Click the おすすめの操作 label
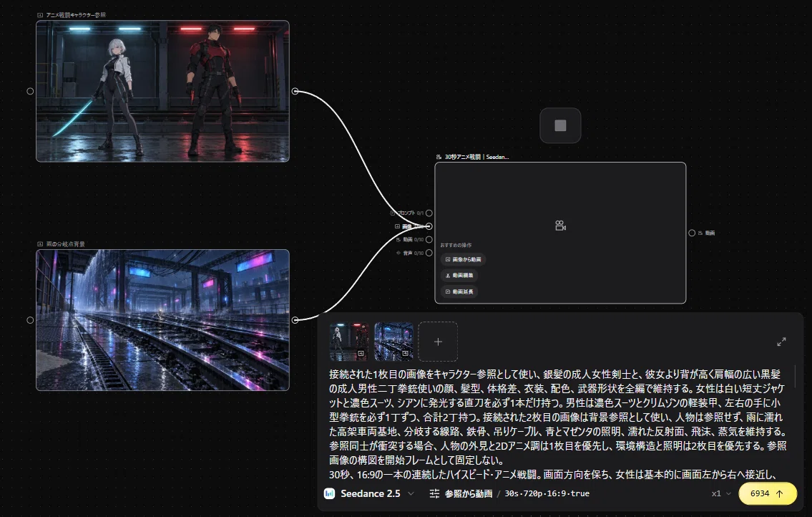The height and width of the screenshot is (517, 812). pos(456,246)
